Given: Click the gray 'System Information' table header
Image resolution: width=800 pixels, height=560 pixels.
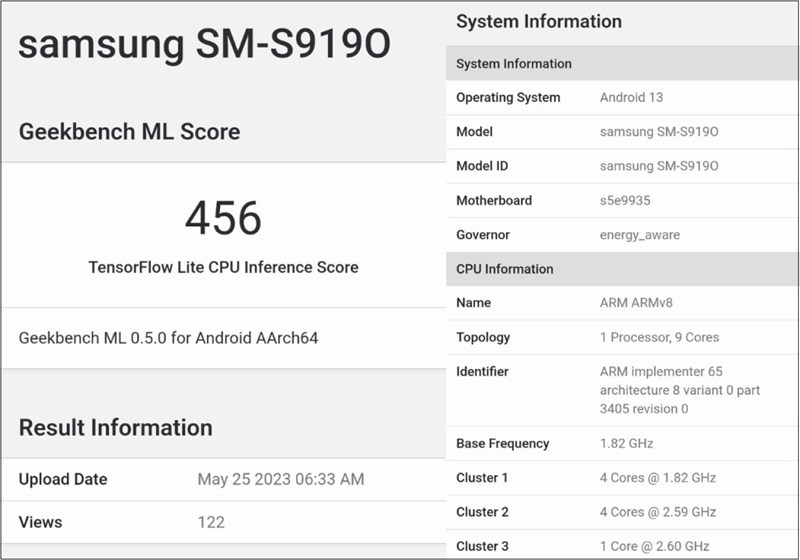Looking at the screenshot, I should [622, 63].
